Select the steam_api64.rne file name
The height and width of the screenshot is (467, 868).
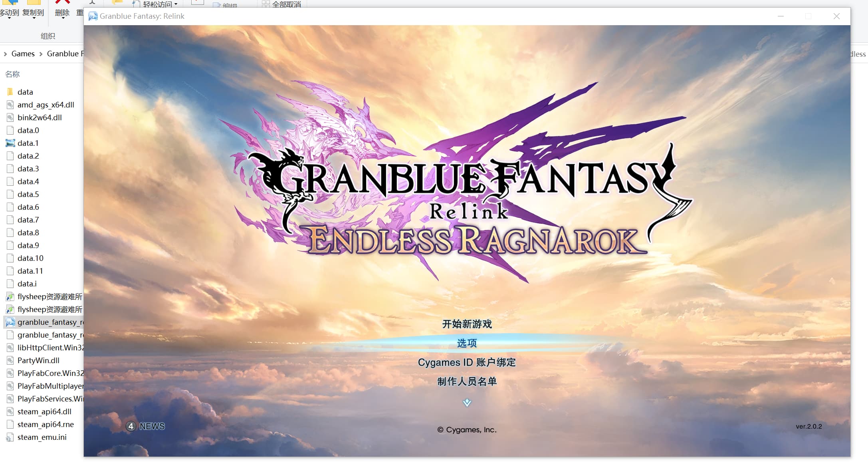(46, 424)
